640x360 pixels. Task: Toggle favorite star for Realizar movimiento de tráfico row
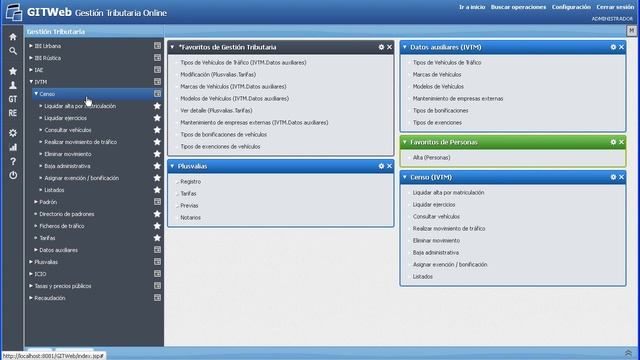pos(157,142)
